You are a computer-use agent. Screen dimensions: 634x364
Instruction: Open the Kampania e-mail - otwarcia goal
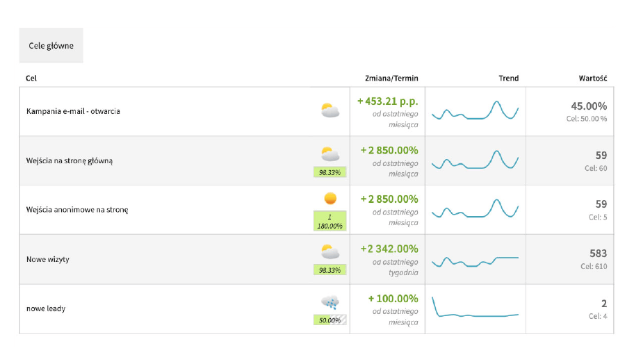tap(73, 111)
